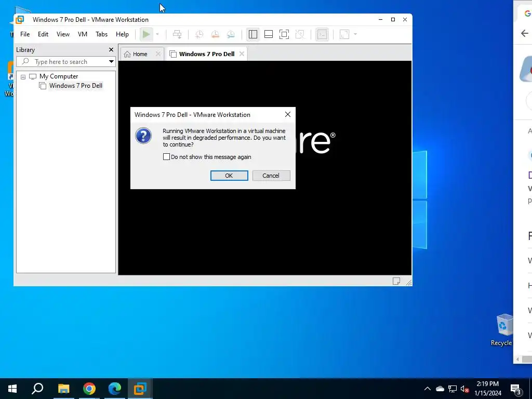The image size is (532, 399).
Task: Click the Revert to Snapshot icon
Action: 215,34
